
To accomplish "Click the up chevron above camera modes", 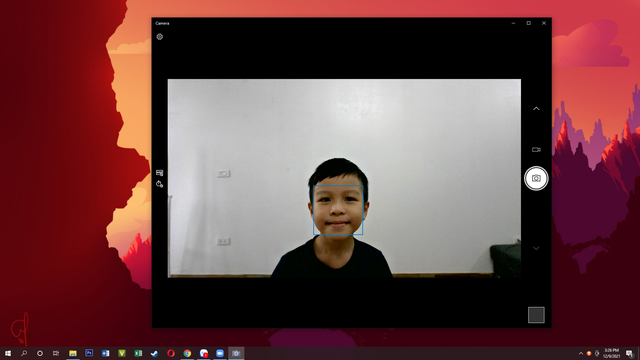I will point(536,109).
